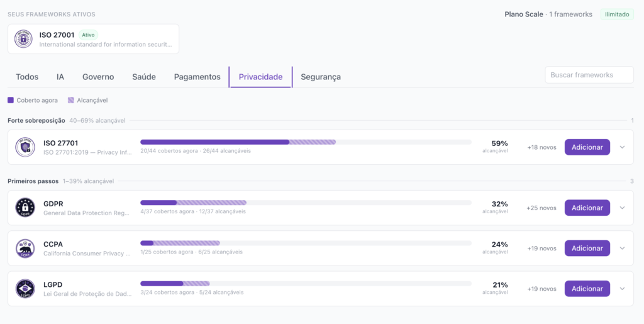Click Adicionar for CCPA
Image resolution: width=644 pixels, height=324 pixels.
tap(587, 248)
